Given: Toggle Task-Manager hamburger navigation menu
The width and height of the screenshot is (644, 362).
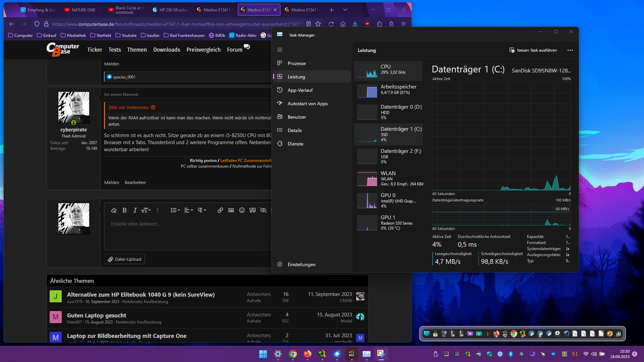Looking at the screenshot, I should [x=280, y=50].
